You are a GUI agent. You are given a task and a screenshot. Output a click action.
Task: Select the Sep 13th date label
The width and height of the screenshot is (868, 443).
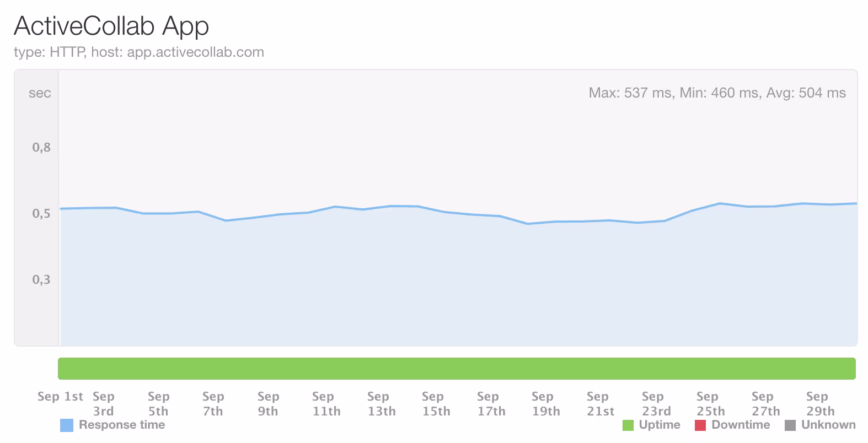[x=381, y=404]
